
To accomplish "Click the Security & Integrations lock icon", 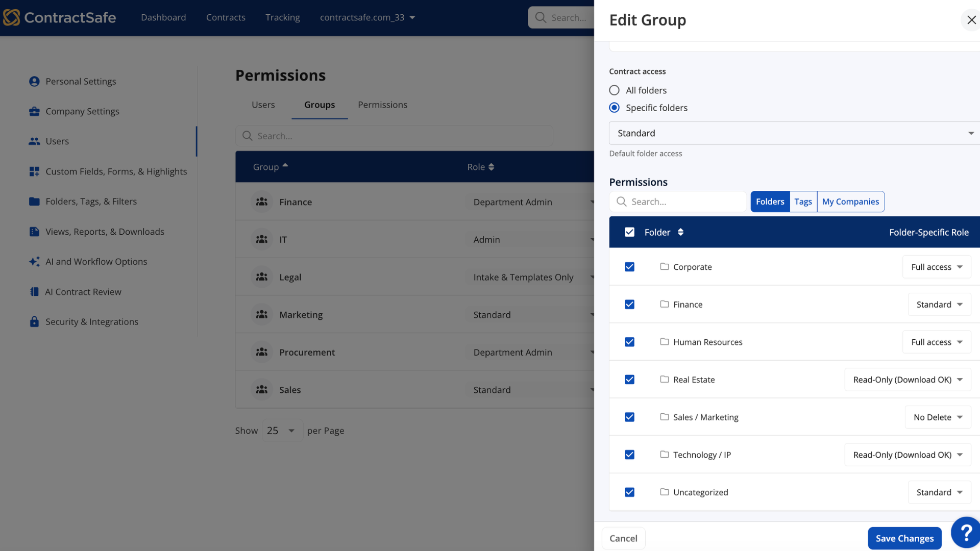I will 34,322.
